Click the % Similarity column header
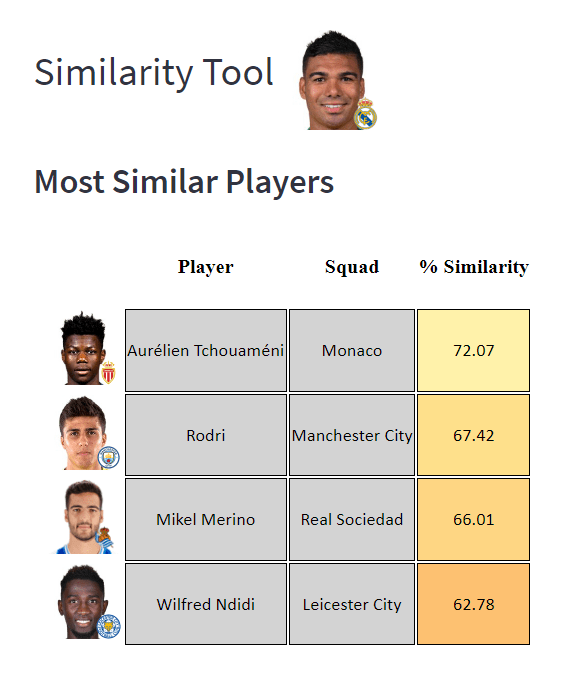This screenshot has height=674, width=573. click(x=474, y=267)
